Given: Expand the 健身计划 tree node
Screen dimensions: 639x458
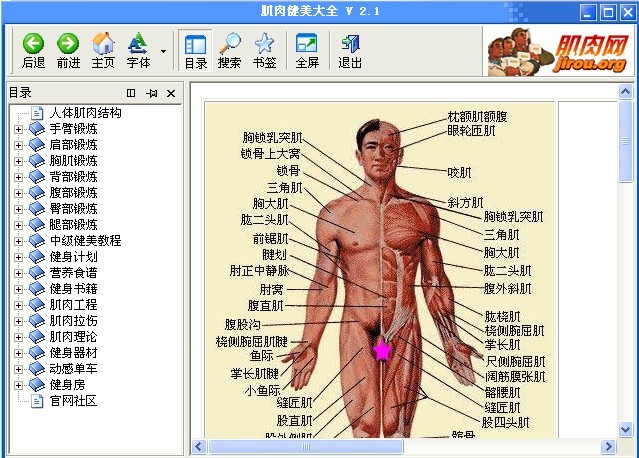Looking at the screenshot, I should point(18,257).
